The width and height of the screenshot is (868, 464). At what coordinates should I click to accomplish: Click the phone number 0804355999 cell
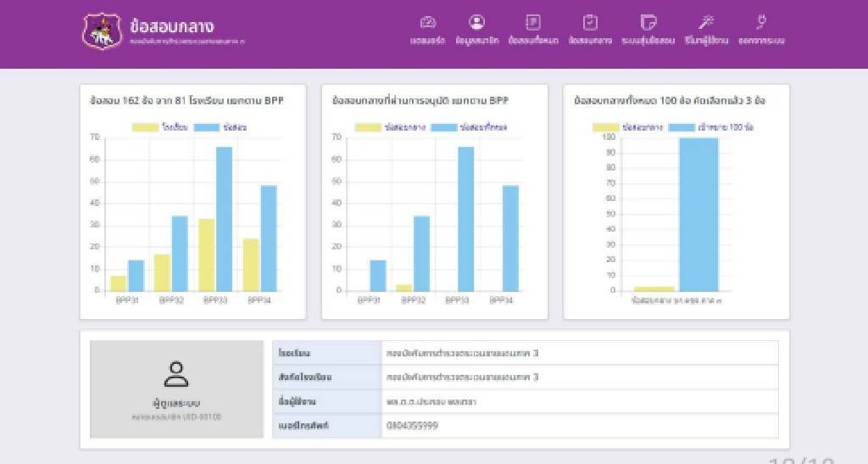point(579,426)
